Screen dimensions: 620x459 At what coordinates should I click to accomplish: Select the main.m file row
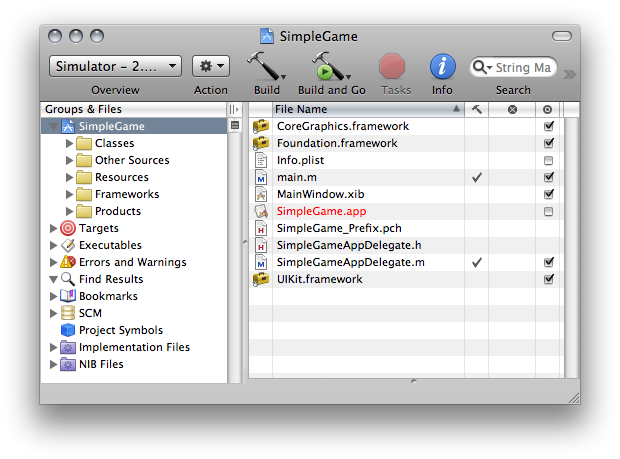[406, 178]
